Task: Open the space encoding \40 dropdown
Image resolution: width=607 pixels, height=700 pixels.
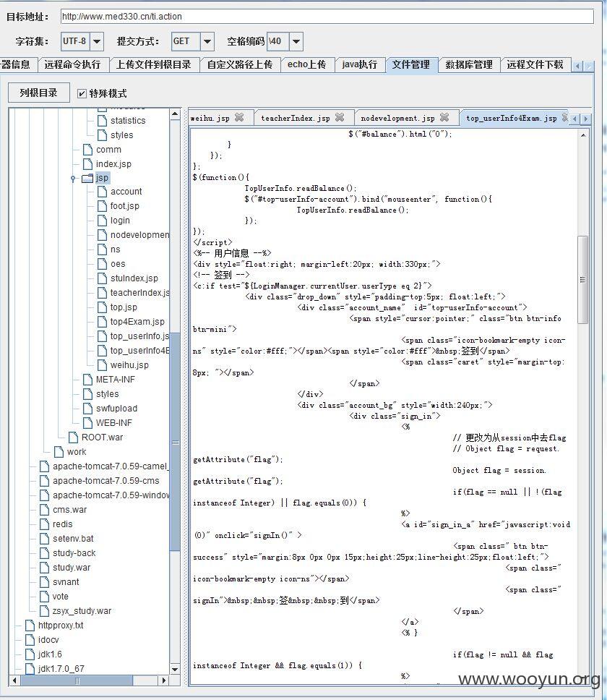Action: click(x=296, y=41)
